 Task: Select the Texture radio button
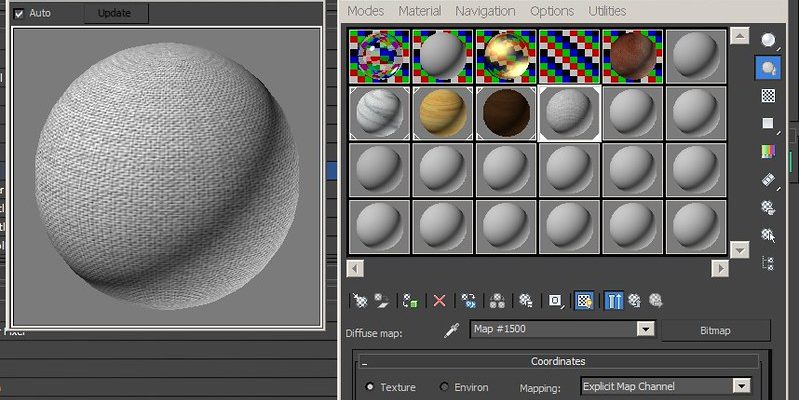[x=370, y=387]
